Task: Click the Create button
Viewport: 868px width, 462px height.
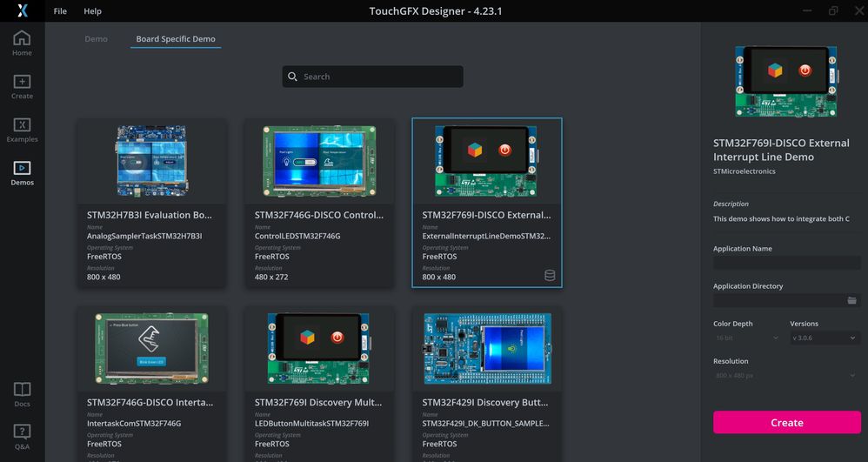Action: [786, 422]
